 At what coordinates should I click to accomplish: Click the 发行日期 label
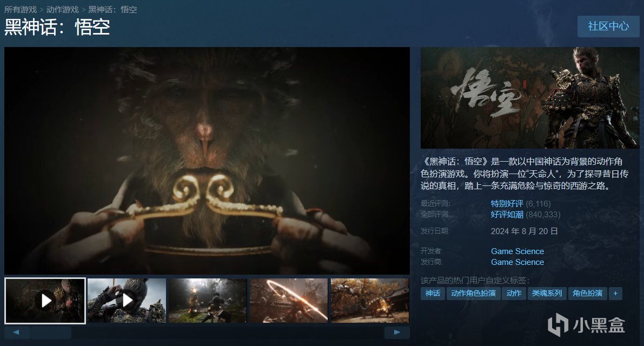click(x=435, y=231)
